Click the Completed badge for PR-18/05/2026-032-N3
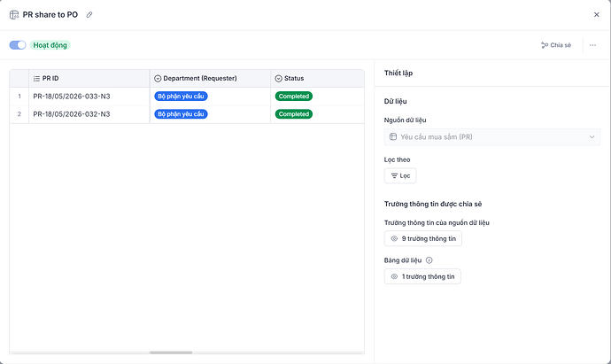 click(294, 114)
